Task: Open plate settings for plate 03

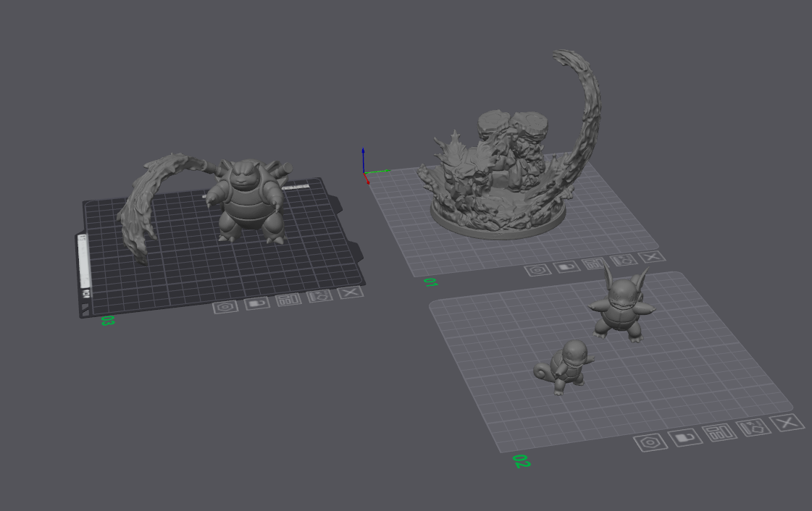Action: [x=225, y=307]
